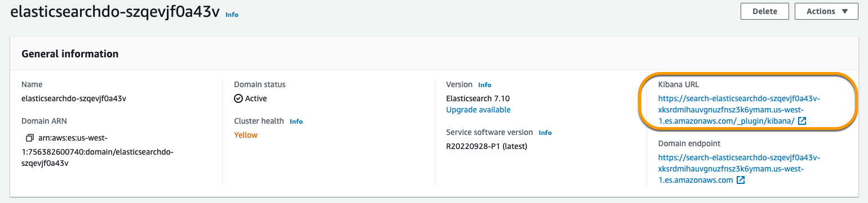868x203 pixels.
Task: Click the Upgrade available link
Action: click(478, 110)
